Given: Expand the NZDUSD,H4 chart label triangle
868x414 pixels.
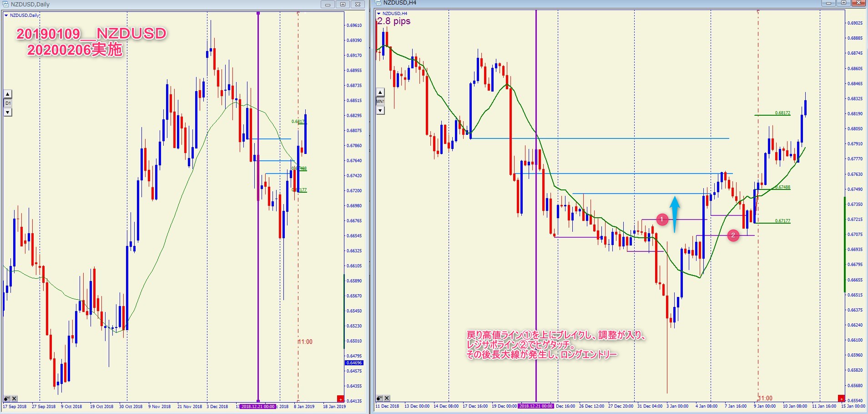Looking at the screenshot, I should point(378,14).
